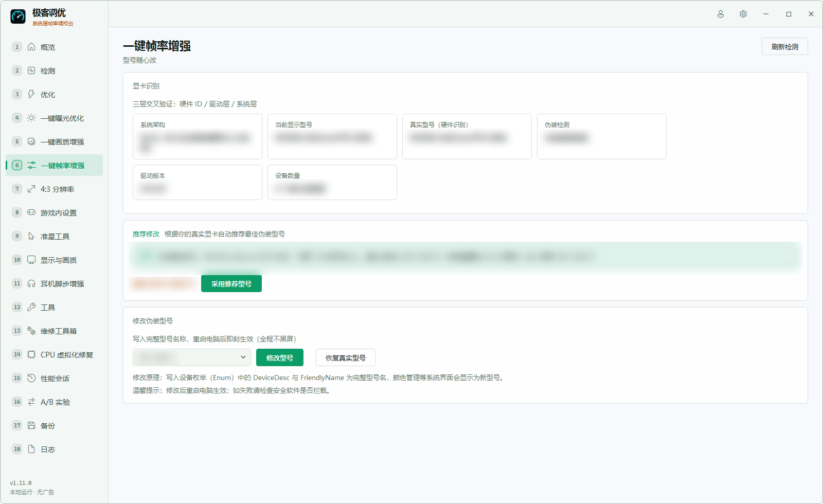Click the 驱动版本 info card
The width and height of the screenshot is (823, 504).
(198, 182)
